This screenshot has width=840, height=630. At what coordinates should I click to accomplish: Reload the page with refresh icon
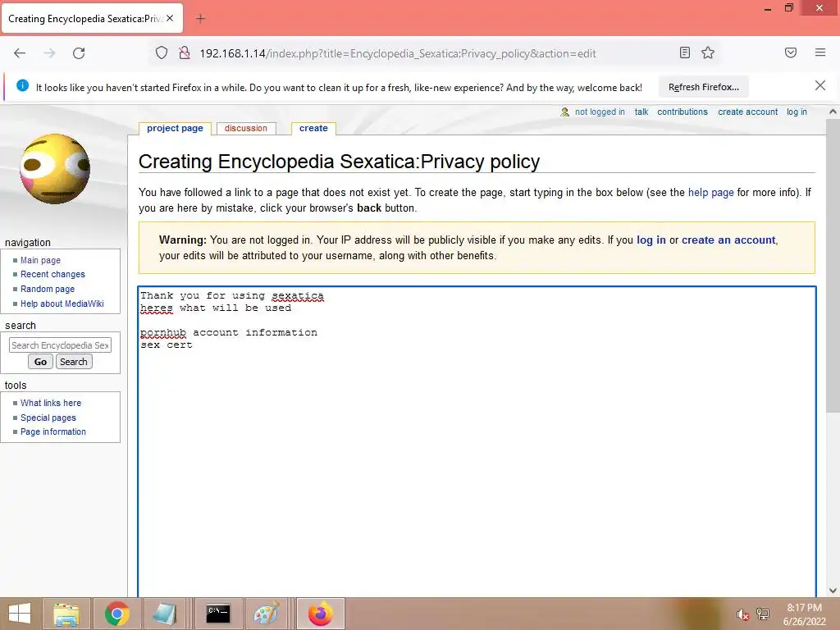pos(79,53)
